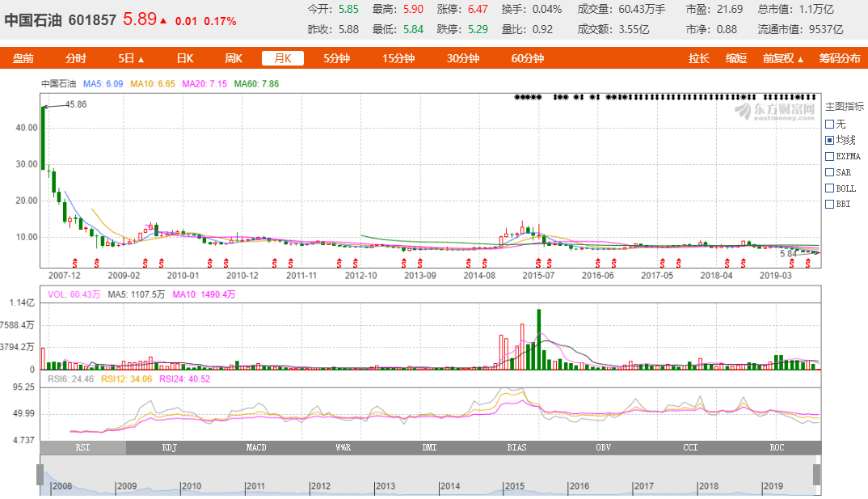Click the VOL: 60.43万 volume label
Viewport: 868px width, 499px height.
click(x=74, y=294)
